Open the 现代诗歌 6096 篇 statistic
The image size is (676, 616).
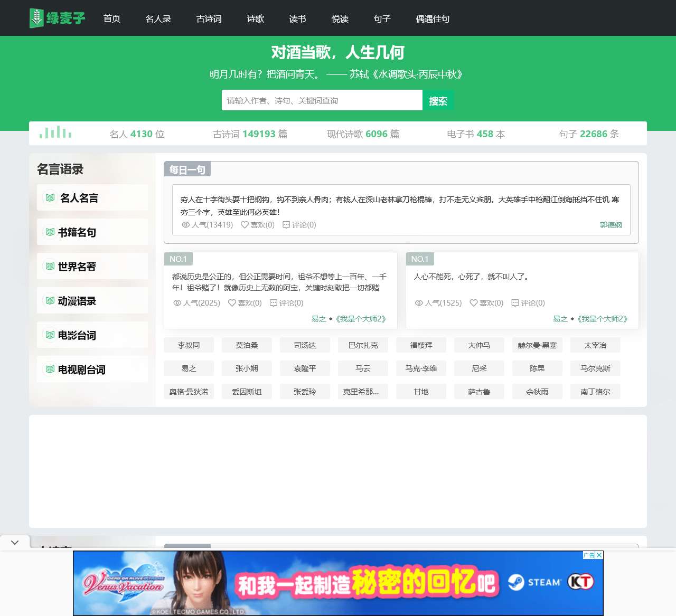[x=363, y=134]
